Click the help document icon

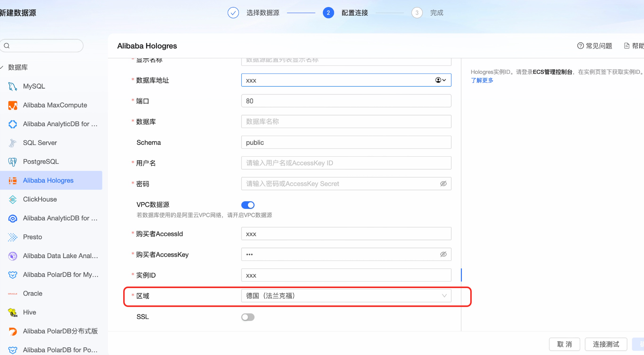point(627,46)
